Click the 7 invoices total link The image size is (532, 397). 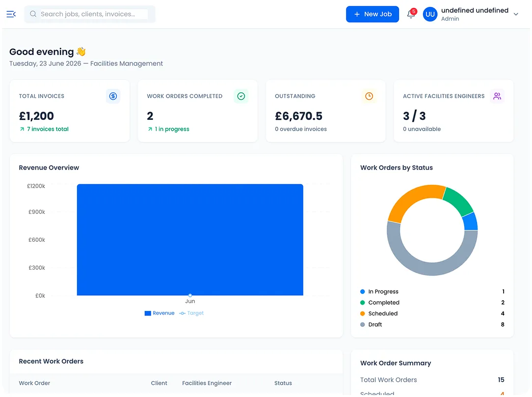pos(48,129)
